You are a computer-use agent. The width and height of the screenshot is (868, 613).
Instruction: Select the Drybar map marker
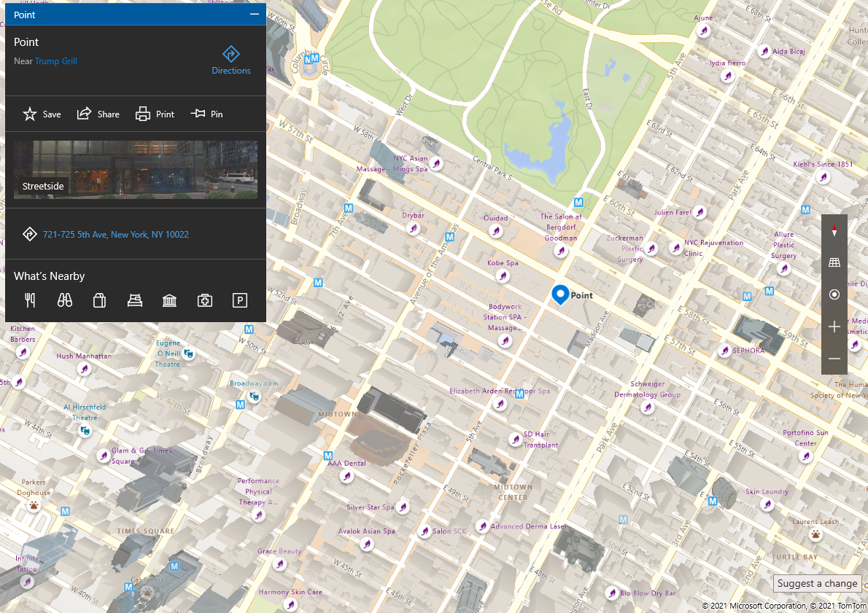(413, 228)
